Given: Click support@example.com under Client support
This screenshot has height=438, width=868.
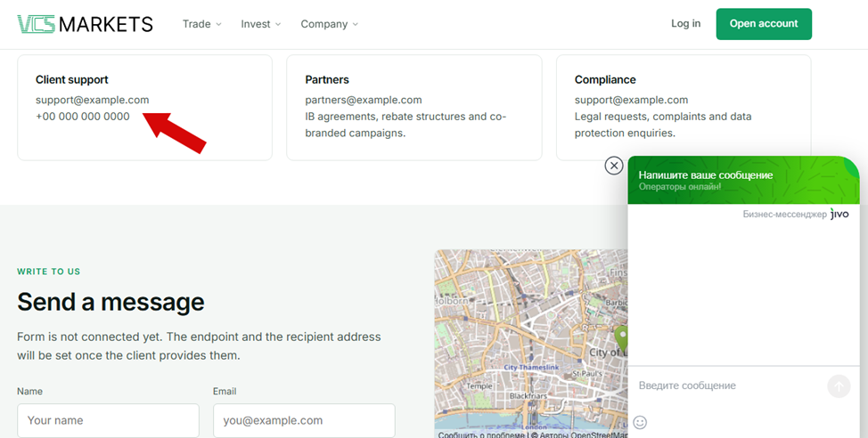Looking at the screenshot, I should [x=93, y=100].
